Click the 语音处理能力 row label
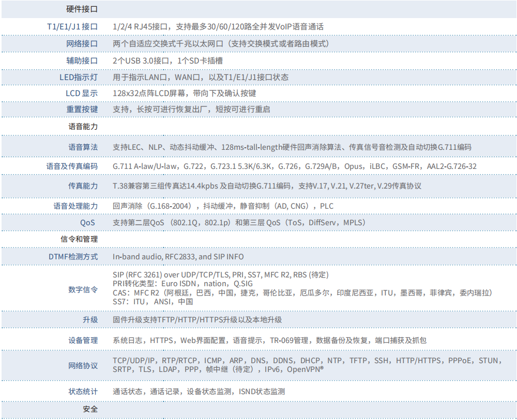517x420 pixels. pyautogui.click(x=75, y=206)
